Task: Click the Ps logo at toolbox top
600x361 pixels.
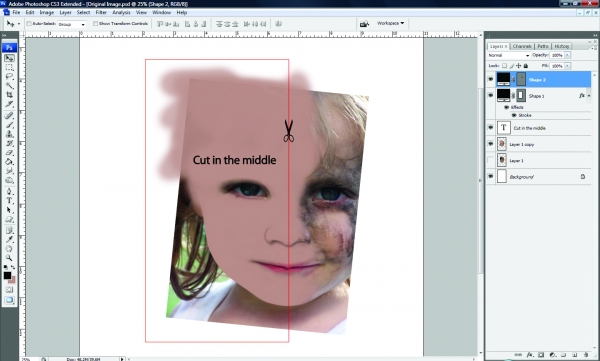Action: (x=10, y=47)
